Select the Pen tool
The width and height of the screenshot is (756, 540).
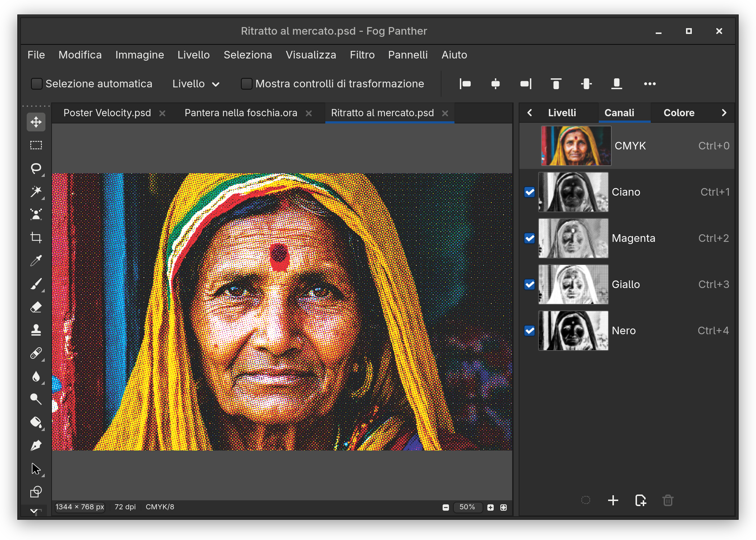tap(36, 446)
